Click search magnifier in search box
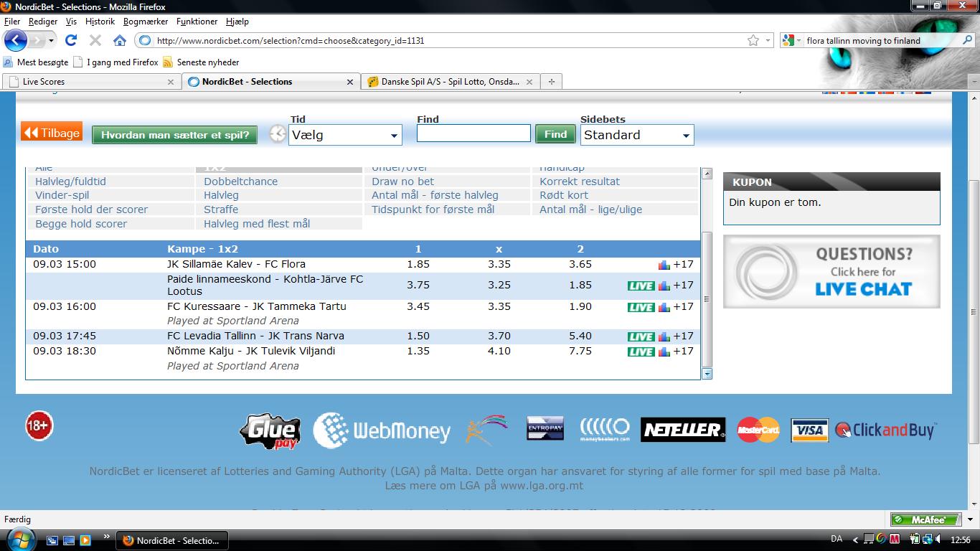 pos(967,40)
